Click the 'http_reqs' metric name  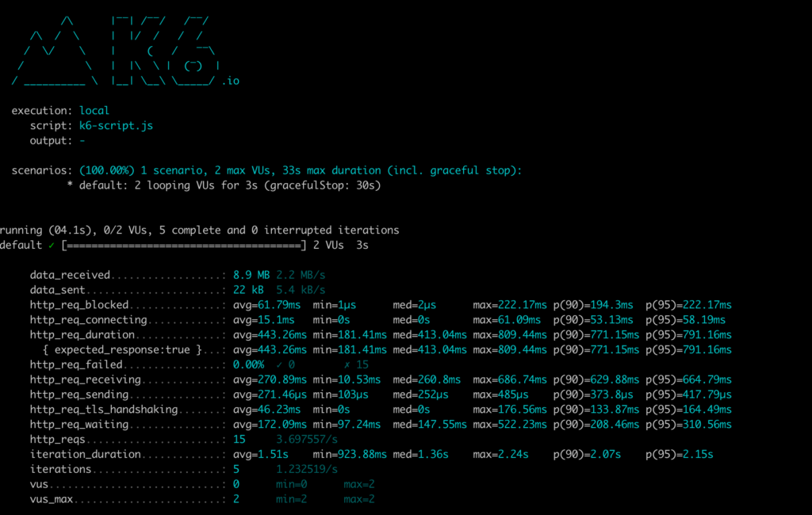(57, 440)
